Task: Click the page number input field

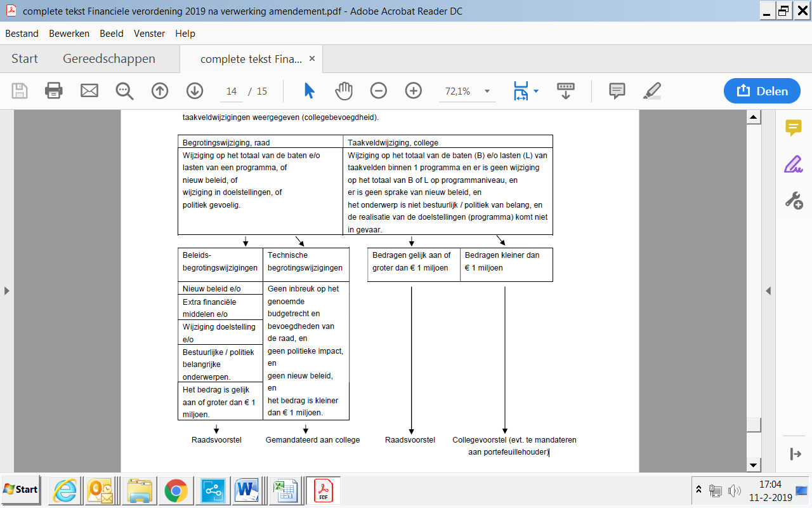Action: 232,91
